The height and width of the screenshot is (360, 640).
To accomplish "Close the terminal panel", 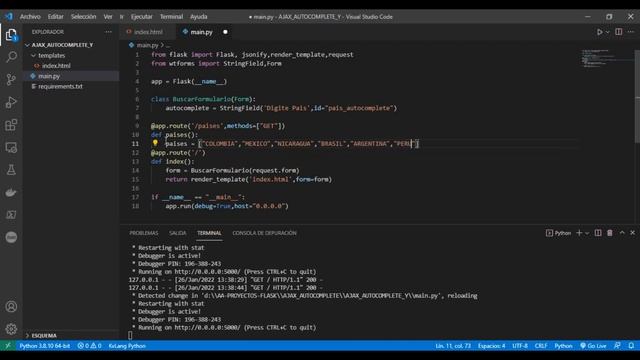I will coord(633,233).
